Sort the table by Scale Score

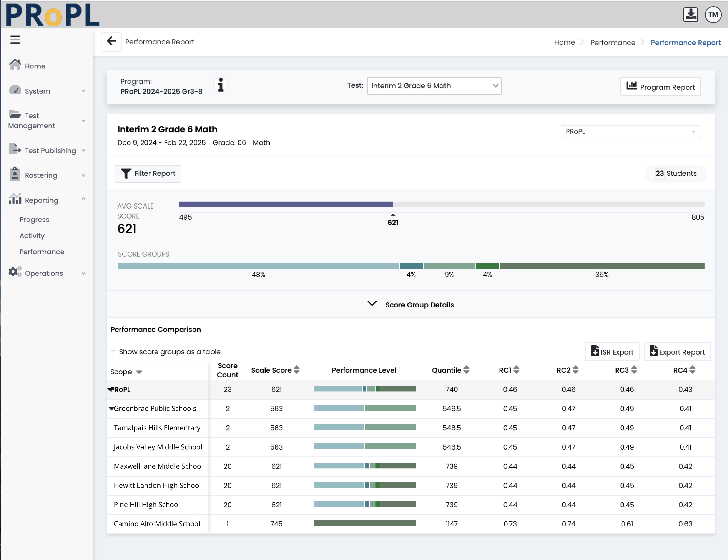(296, 370)
